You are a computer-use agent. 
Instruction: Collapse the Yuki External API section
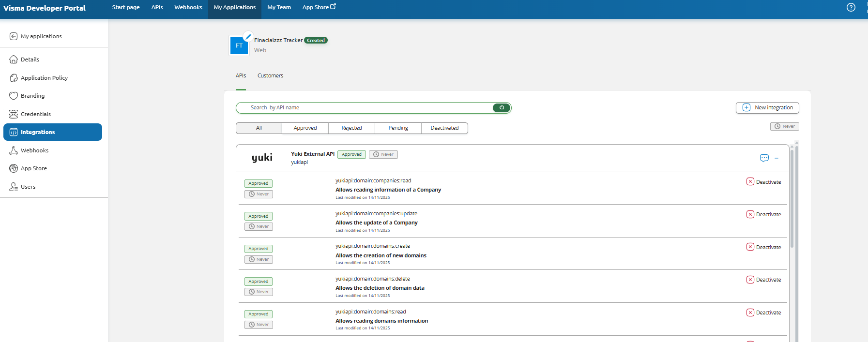[x=777, y=158]
